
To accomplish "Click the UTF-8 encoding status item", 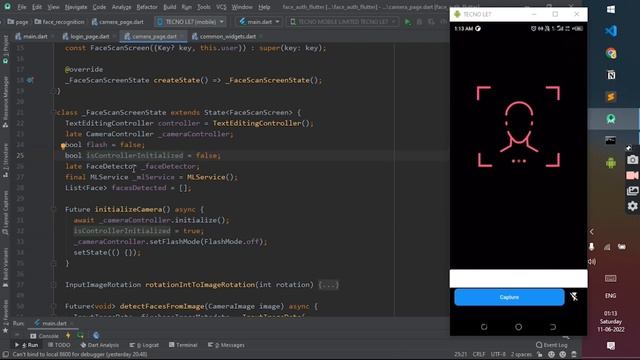I will pyautogui.click(x=498, y=354).
